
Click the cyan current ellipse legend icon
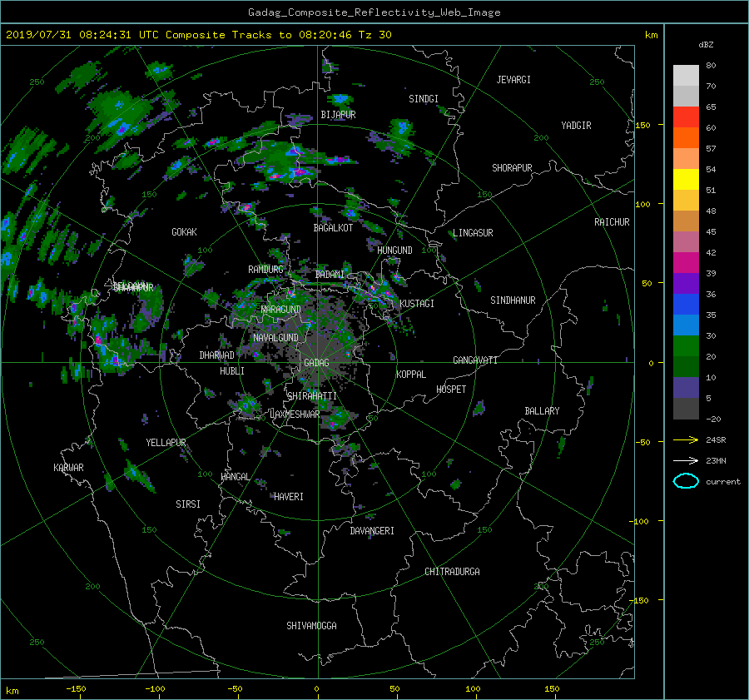point(686,481)
